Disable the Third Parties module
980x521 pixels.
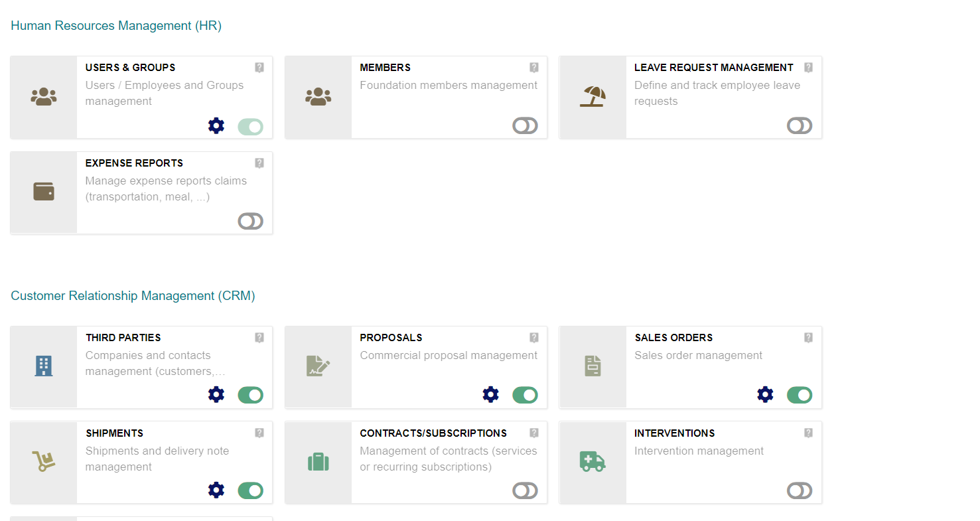251,396
